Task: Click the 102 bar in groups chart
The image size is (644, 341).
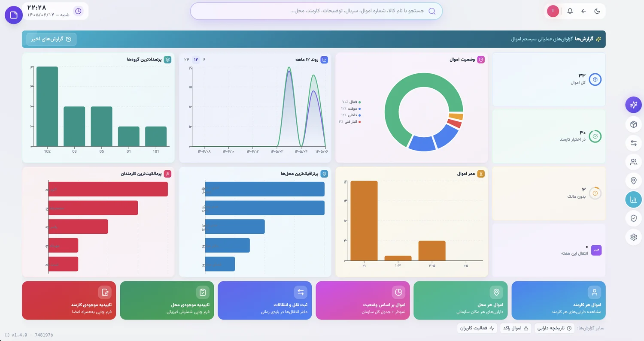Action: tap(47, 106)
